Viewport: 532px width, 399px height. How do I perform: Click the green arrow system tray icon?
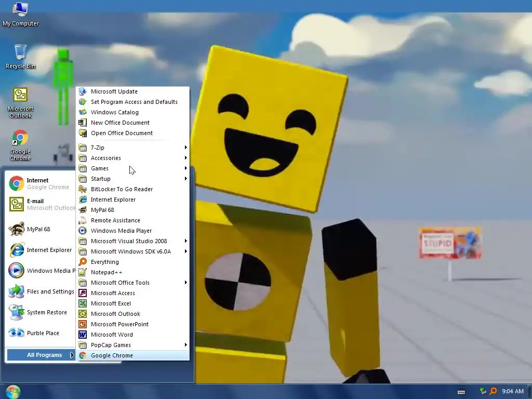pyautogui.click(x=483, y=391)
